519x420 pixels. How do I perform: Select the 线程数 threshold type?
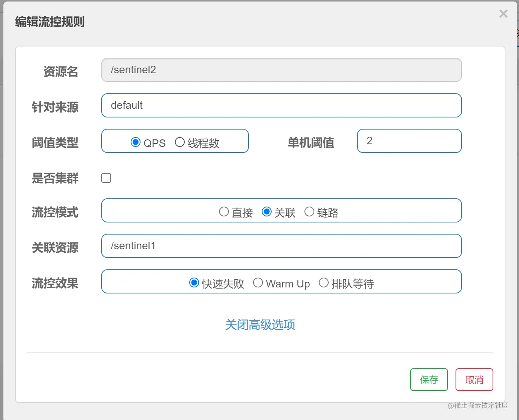(180, 142)
